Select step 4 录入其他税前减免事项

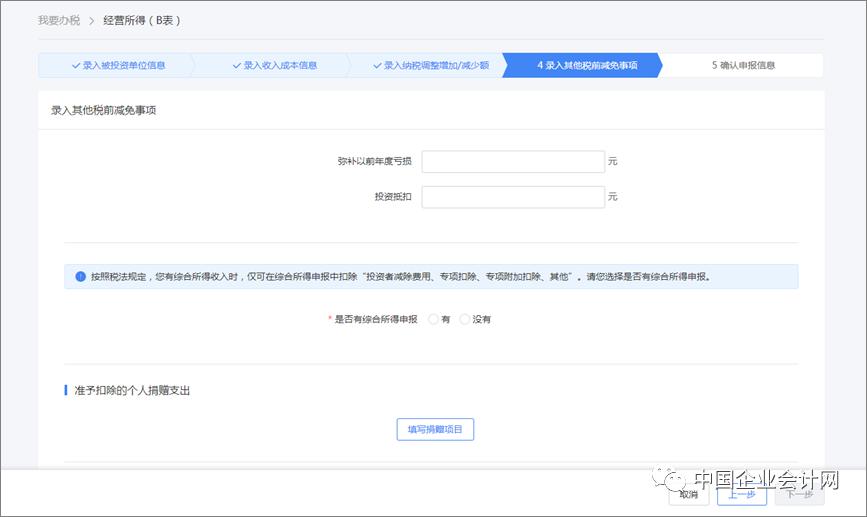click(x=582, y=65)
